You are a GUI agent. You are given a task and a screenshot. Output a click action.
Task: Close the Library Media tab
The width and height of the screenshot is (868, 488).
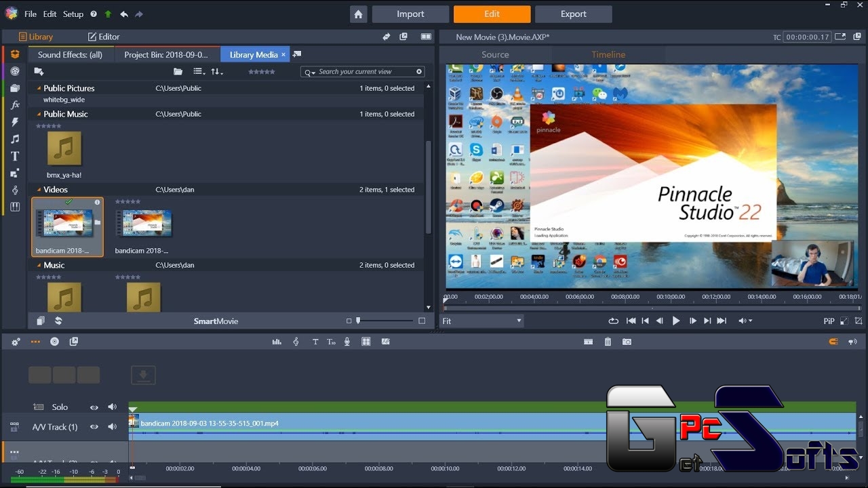pos(283,54)
